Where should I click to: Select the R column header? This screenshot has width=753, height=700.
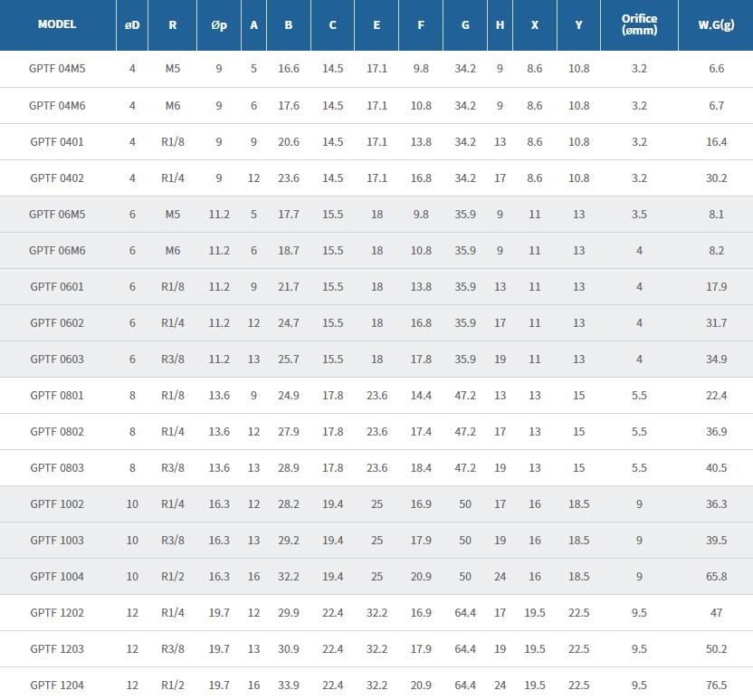tap(172, 24)
